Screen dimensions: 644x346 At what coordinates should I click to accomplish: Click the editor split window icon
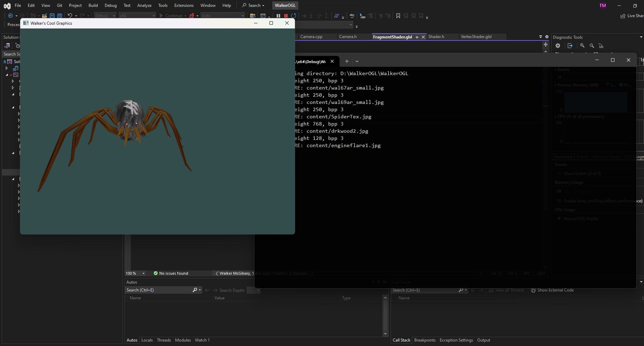[x=545, y=45]
